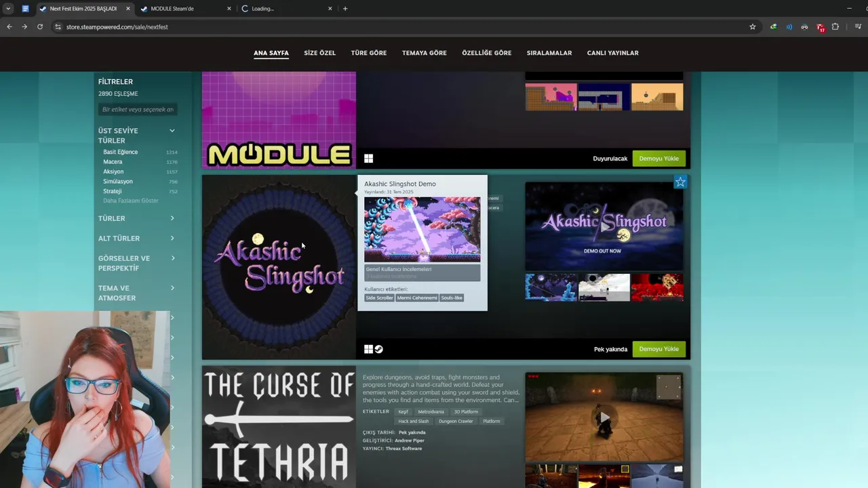Click the red extension icon with the 17 badge
This screenshot has width=868, height=488.
[821, 27]
